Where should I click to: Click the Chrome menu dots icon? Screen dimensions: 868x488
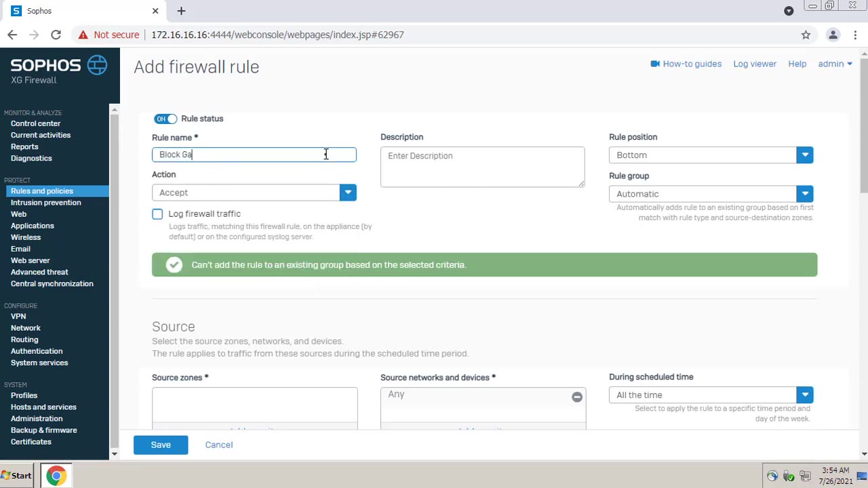[x=855, y=35]
